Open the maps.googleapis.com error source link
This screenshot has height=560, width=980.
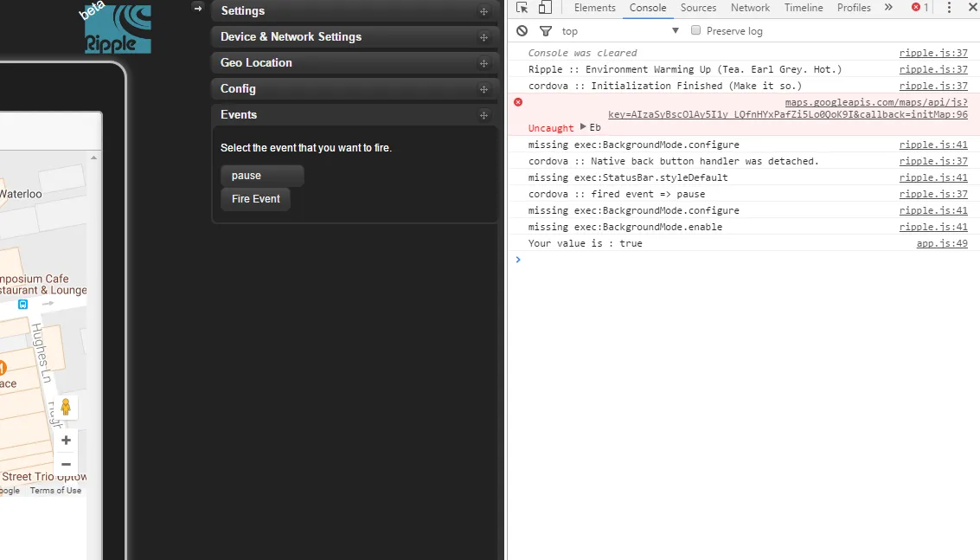tap(788, 108)
